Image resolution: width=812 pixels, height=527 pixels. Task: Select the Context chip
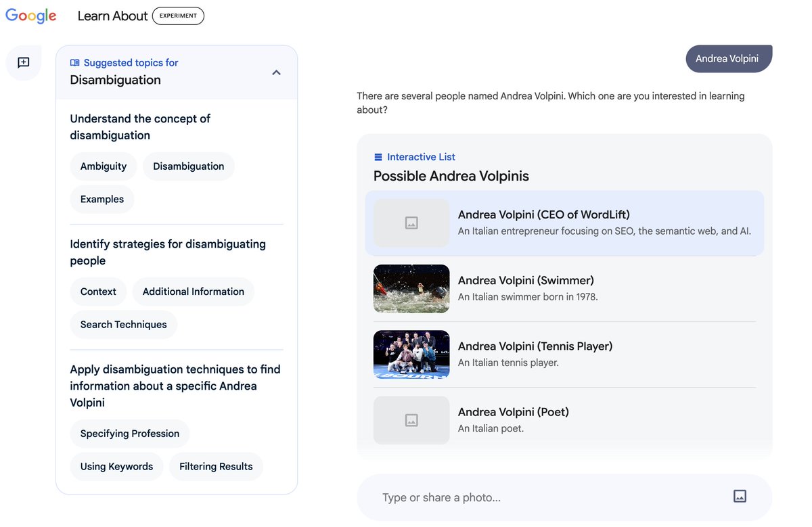pyautogui.click(x=98, y=292)
